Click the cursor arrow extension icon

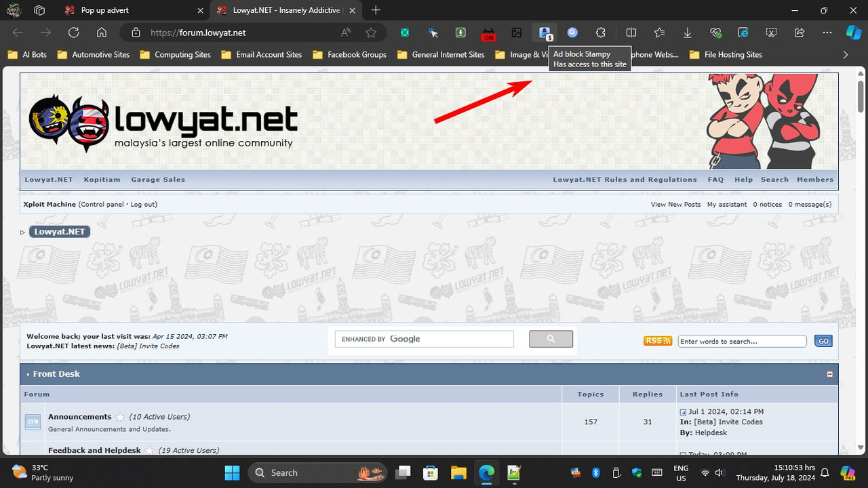click(x=433, y=33)
